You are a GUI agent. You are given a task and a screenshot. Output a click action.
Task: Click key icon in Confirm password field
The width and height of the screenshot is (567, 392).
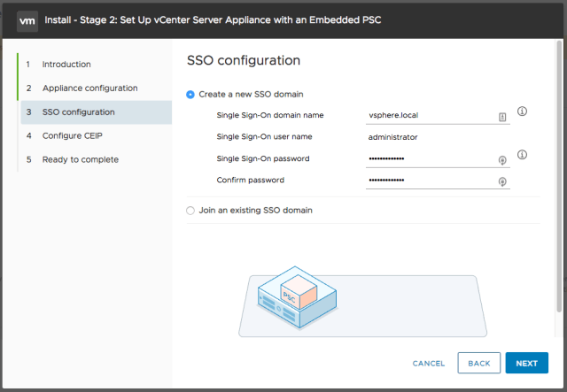pos(502,181)
